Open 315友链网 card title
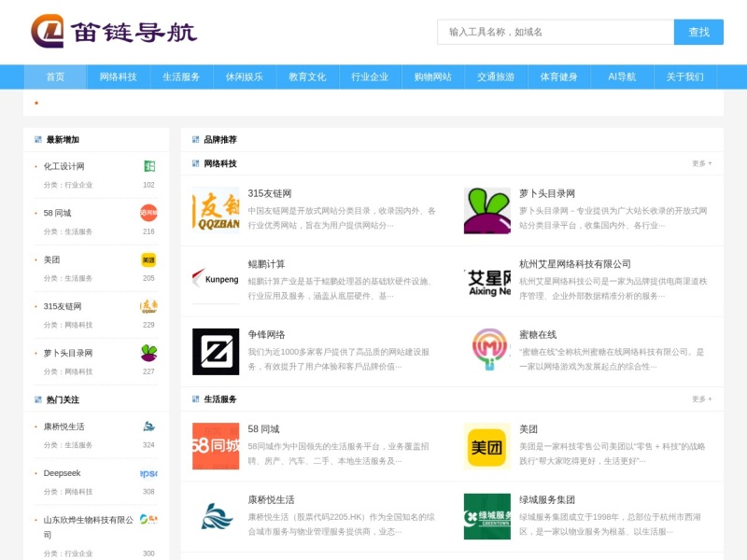 pyautogui.click(x=270, y=193)
